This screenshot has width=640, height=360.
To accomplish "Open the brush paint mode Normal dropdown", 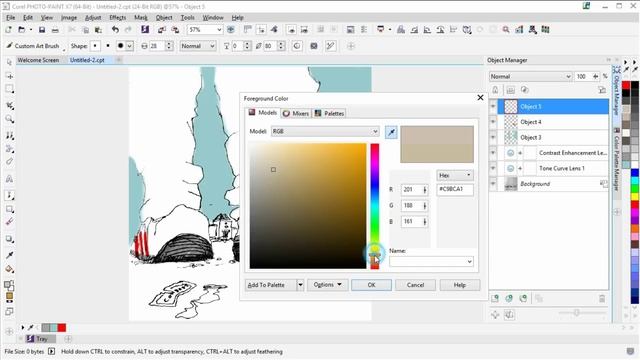I will pyautogui.click(x=198, y=46).
